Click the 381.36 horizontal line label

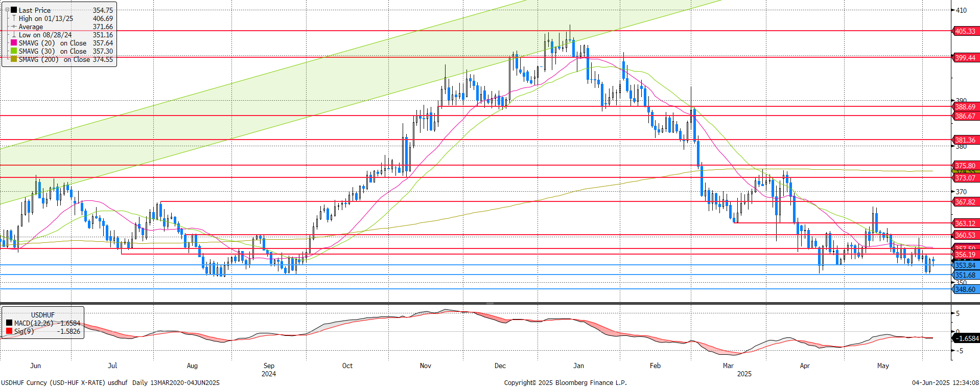(965, 140)
